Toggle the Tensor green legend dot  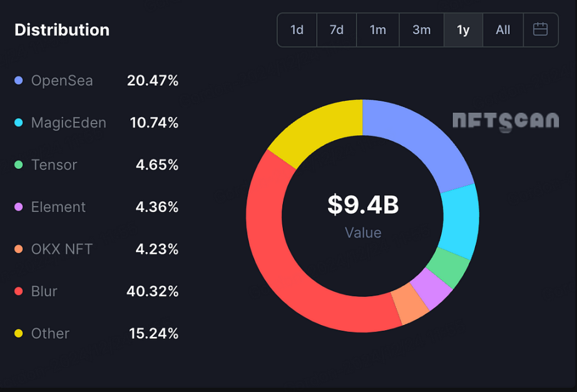(18, 165)
